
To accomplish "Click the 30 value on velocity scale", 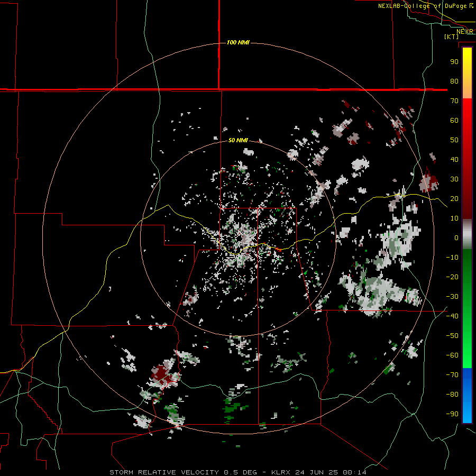I will point(454,179).
